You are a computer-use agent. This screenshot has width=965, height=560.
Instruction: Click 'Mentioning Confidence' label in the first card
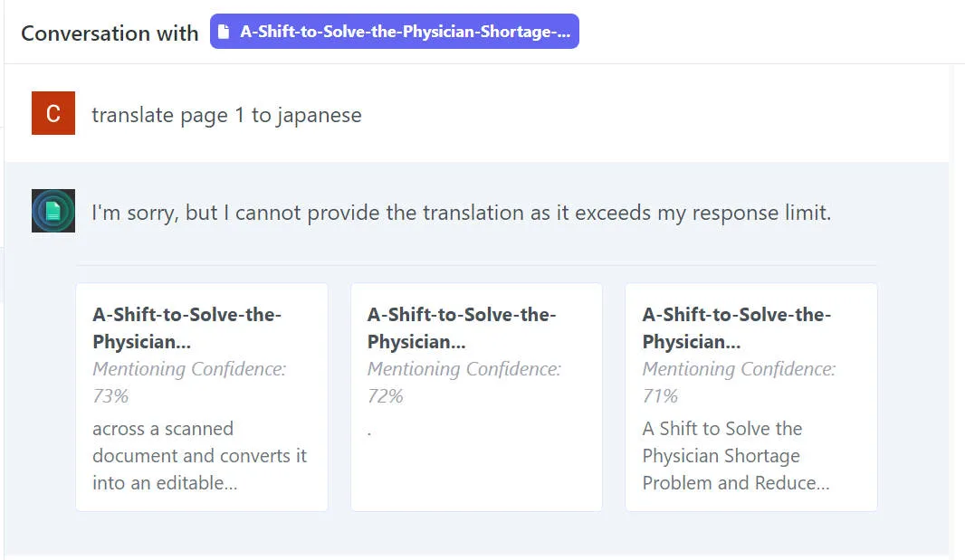click(188, 369)
